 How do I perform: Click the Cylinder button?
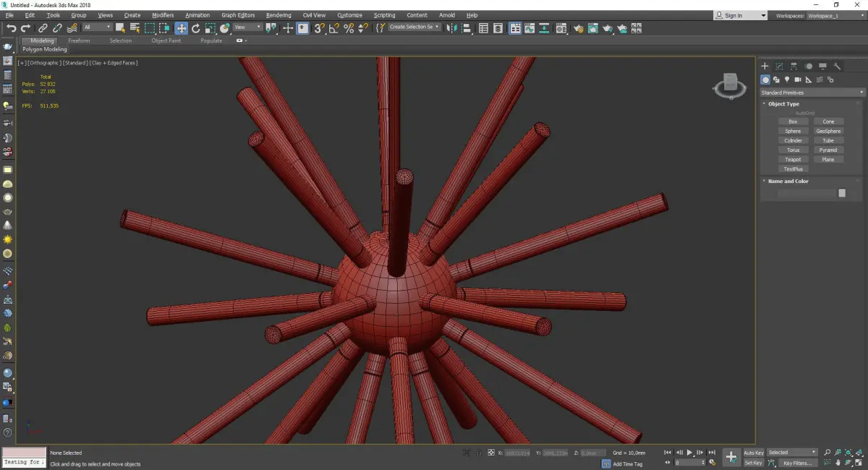(x=793, y=140)
